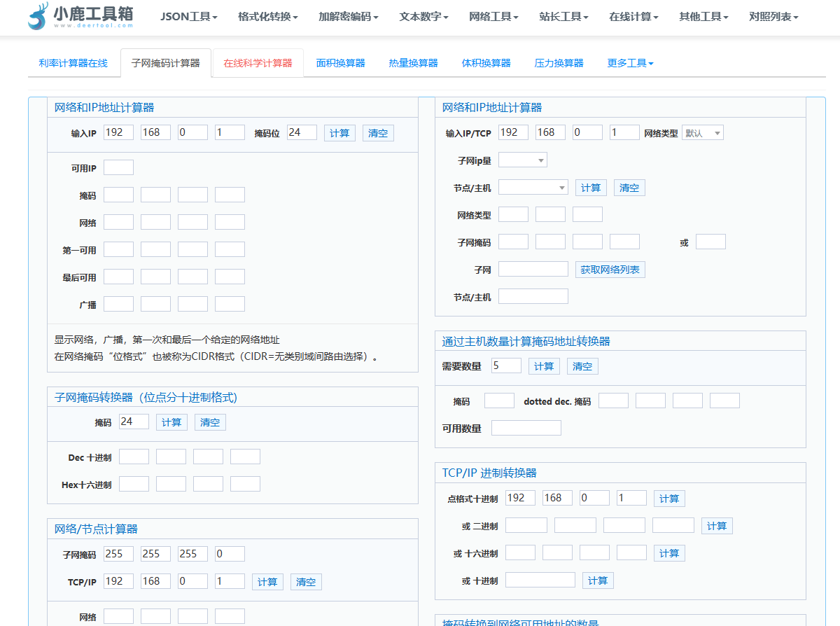
Task: Click 计算 in 网络/节点计算器 section
Action: click(x=267, y=582)
